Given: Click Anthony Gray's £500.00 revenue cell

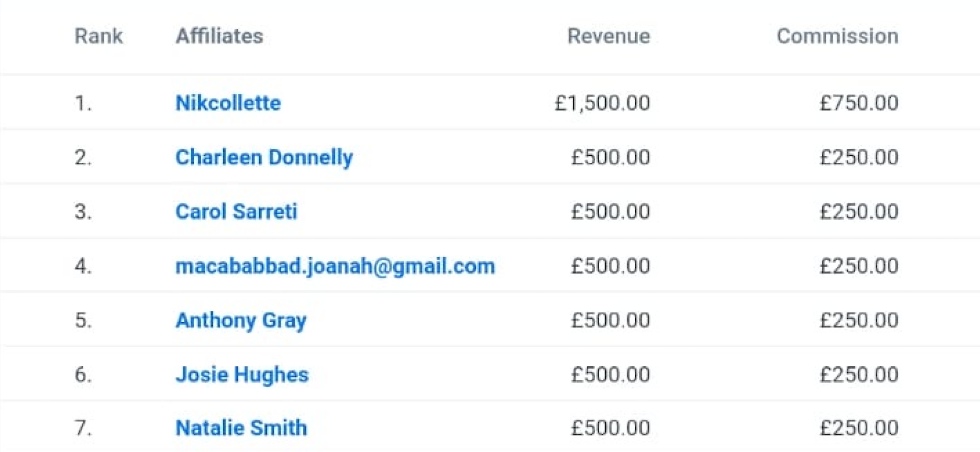Looking at the screenshot, I should (610, 320).
